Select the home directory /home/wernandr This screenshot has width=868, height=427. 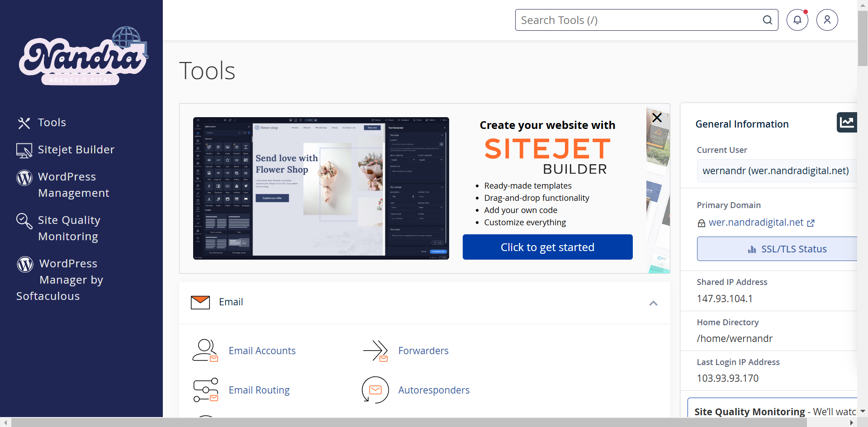pos(735,338)
